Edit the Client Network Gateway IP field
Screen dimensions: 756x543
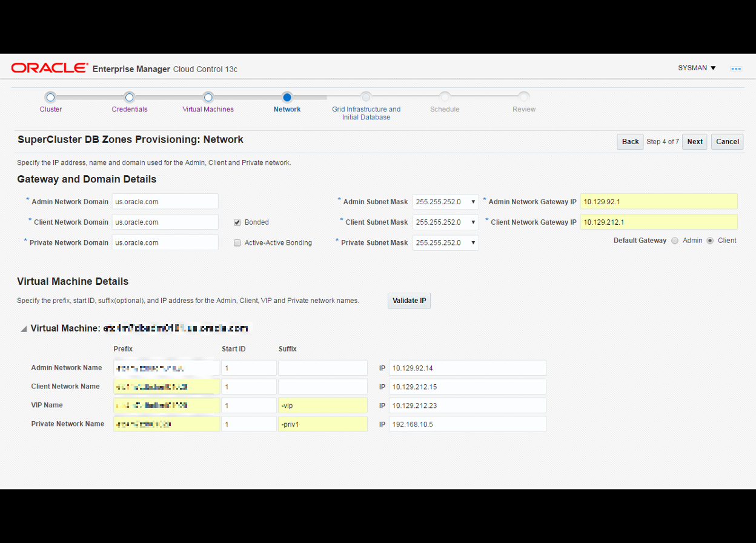(658, 222)
